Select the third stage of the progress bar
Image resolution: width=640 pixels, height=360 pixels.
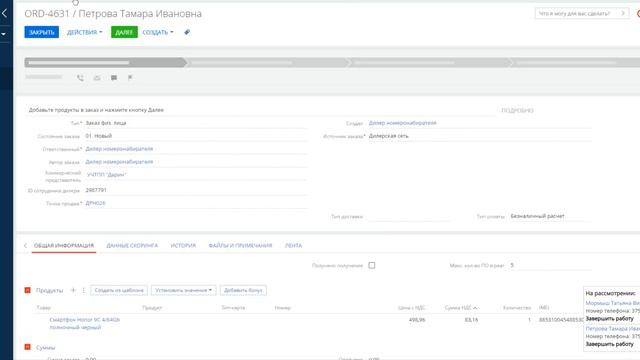coord(430,62)
